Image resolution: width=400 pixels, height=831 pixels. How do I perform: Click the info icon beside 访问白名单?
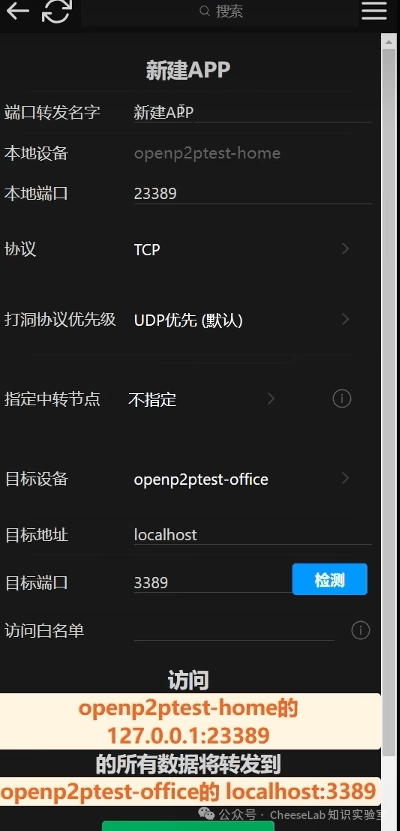pyautogui.click(x=360, y=631)
